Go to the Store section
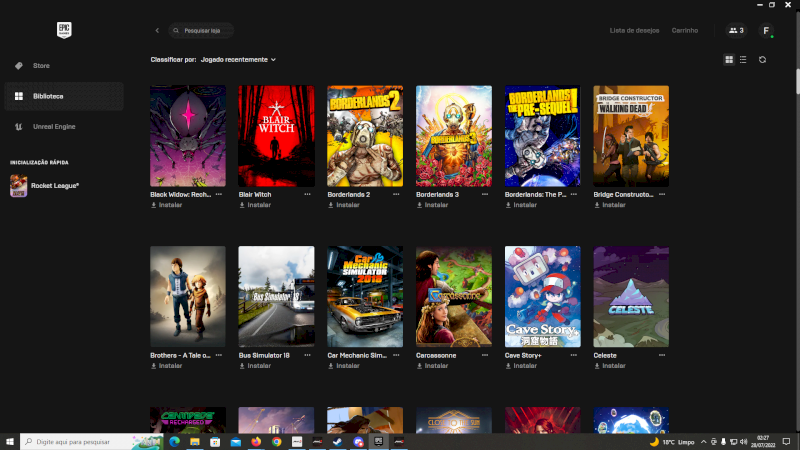 [41, 66]
